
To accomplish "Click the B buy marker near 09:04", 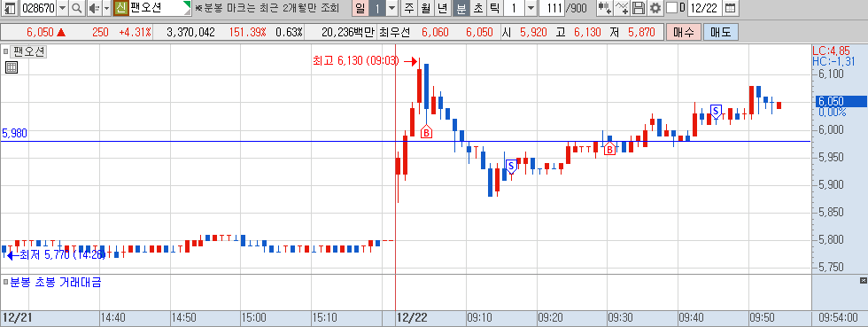I will coord(426,132).
